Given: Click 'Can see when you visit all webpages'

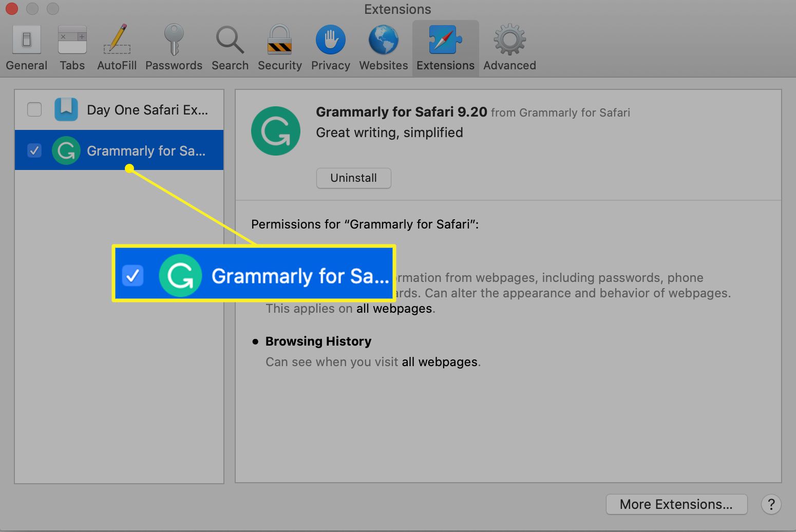Looking at the screenshot, I should point(373,362).
